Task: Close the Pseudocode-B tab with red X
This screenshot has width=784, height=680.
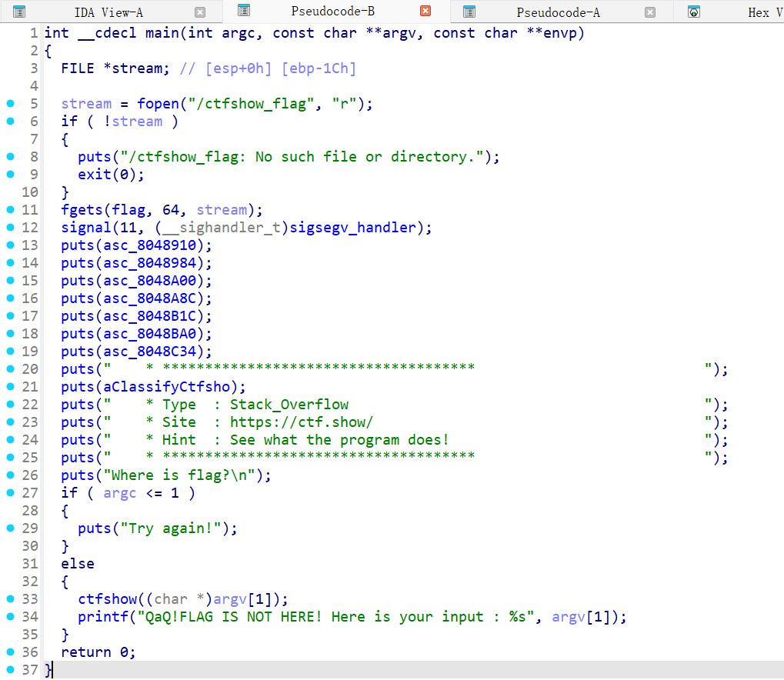Action: (x=425, y=12)
